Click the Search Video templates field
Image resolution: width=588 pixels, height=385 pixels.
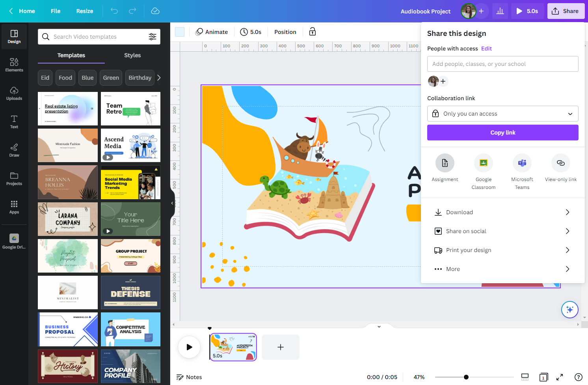pos(99,37)
